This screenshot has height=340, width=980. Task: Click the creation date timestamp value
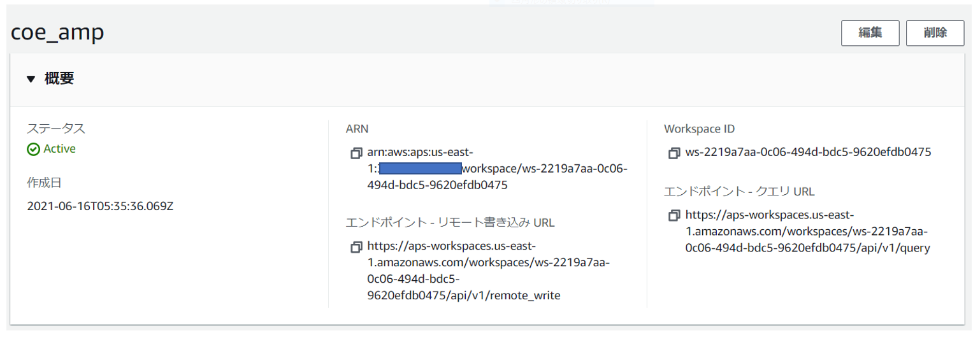click(100, 206)
